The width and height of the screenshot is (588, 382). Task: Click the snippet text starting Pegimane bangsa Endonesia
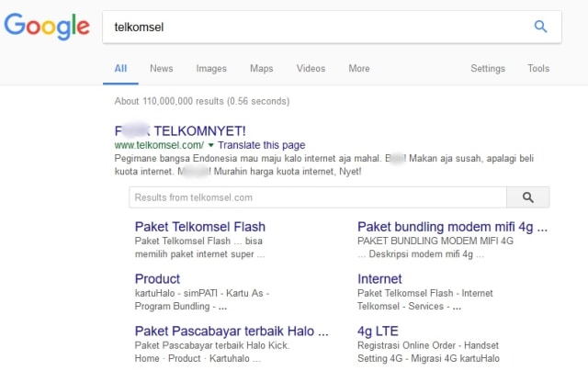click(x=324, y=165)
